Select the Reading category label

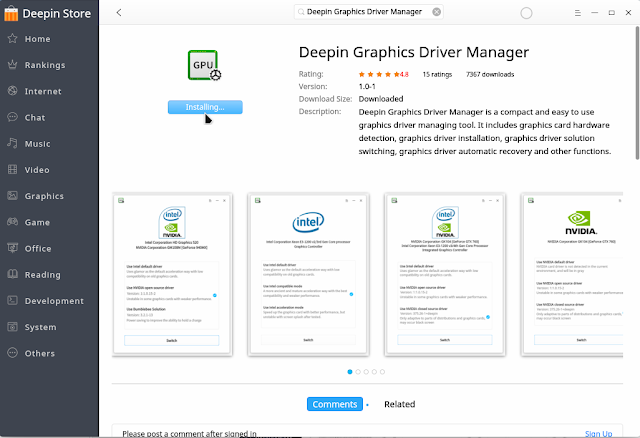[42, 275]
